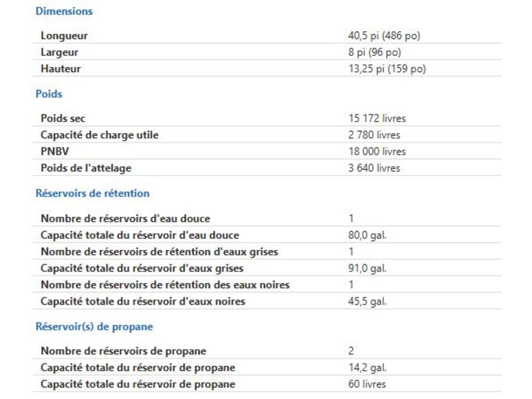
Task: Select the Poids sec label
Action: click(x=63, y=118)
